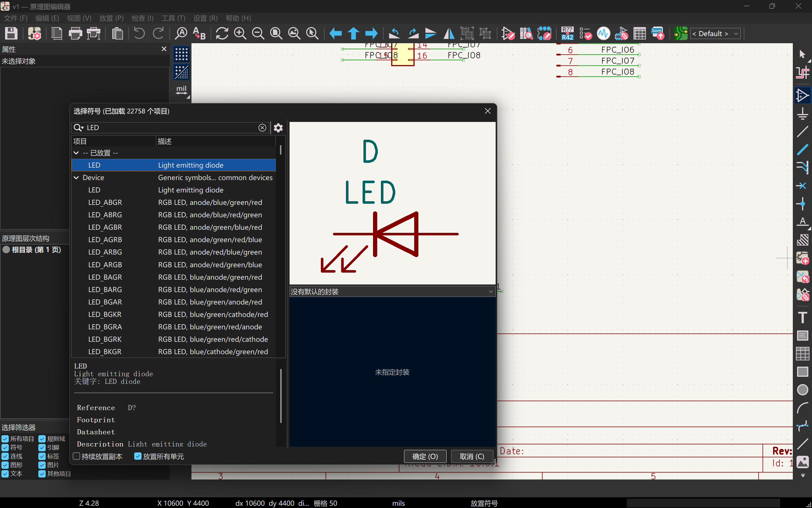Uncheck 放置所有单元 checkbox
This screenshot has width=812, height=508.
coord(138,456)
